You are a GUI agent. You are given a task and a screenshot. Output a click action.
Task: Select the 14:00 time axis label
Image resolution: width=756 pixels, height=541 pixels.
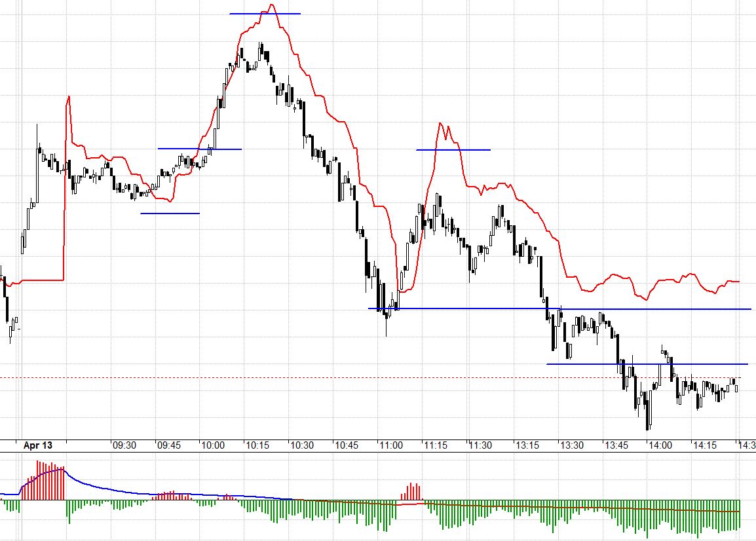[658, 445]
